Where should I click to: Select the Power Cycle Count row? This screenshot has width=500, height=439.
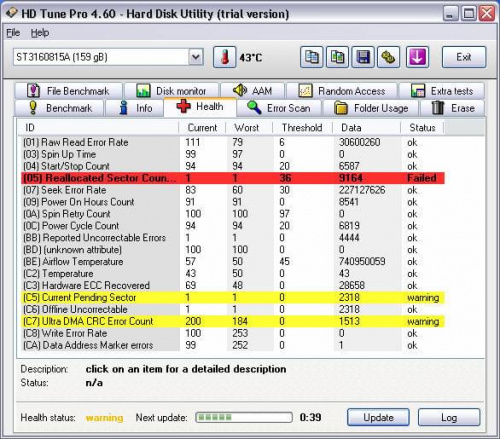point(232,226)
